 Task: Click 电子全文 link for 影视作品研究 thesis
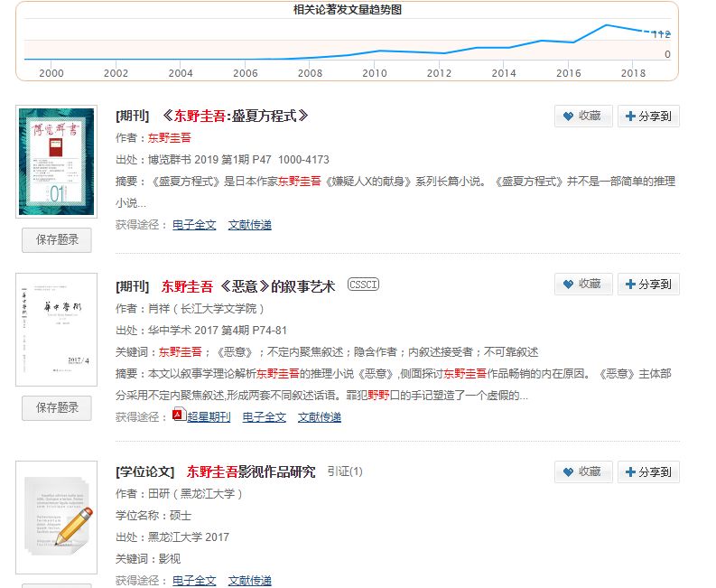point(194,581)
